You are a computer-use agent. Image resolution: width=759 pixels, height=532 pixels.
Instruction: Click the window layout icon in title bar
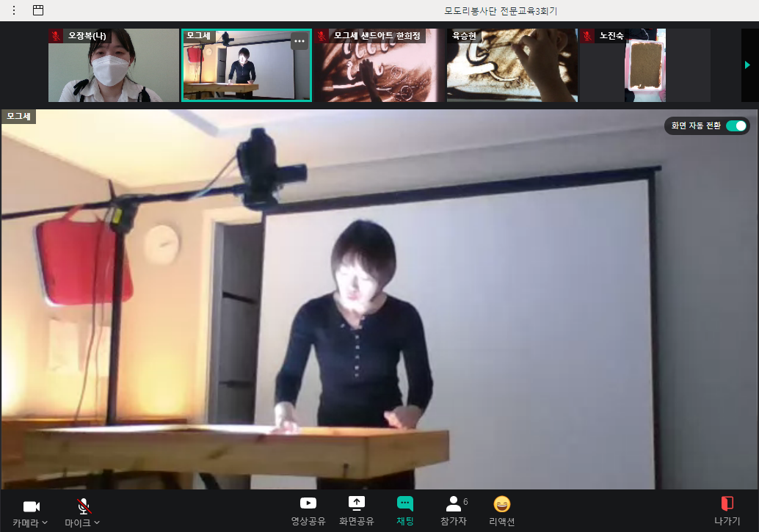point(38,10)
